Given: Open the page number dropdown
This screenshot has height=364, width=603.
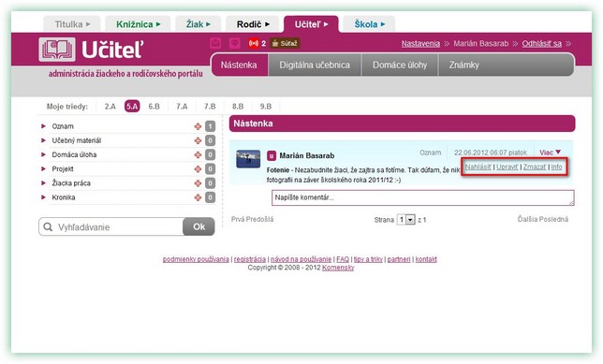Looking at the screenshot, I should 405,220.
